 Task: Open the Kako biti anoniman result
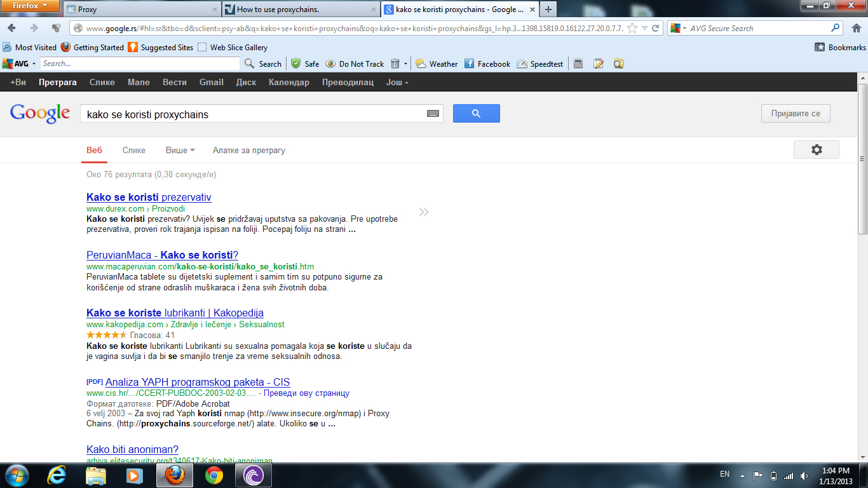(132, 450)
